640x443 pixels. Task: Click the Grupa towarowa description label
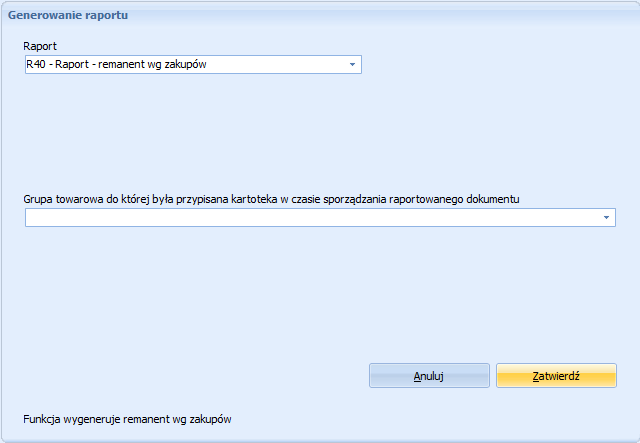pos(271,199)
